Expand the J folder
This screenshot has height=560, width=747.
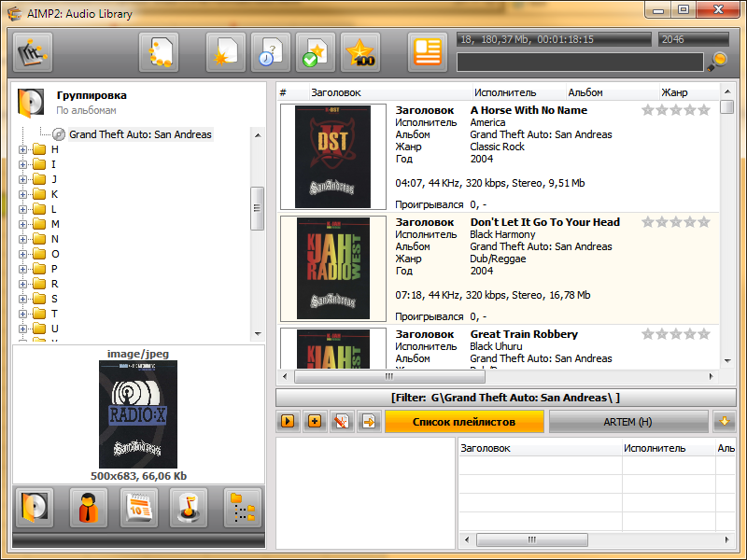22,179
